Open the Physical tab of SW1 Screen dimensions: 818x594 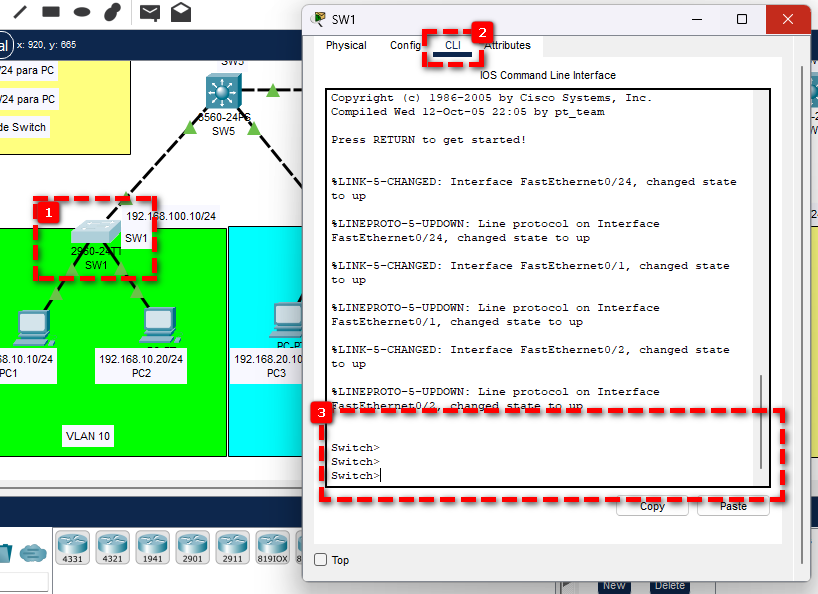pyautogui.click(x=346, y=45)
